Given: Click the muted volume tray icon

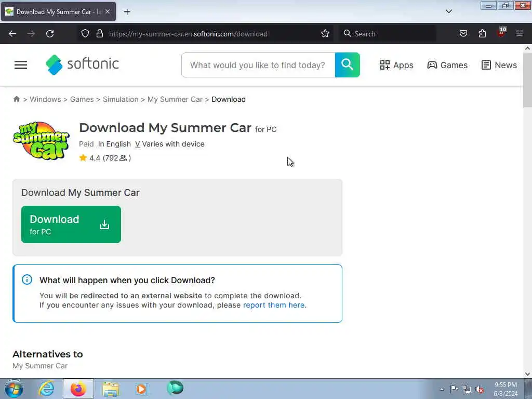Looking at the screenshot, I should pos(480,389).
